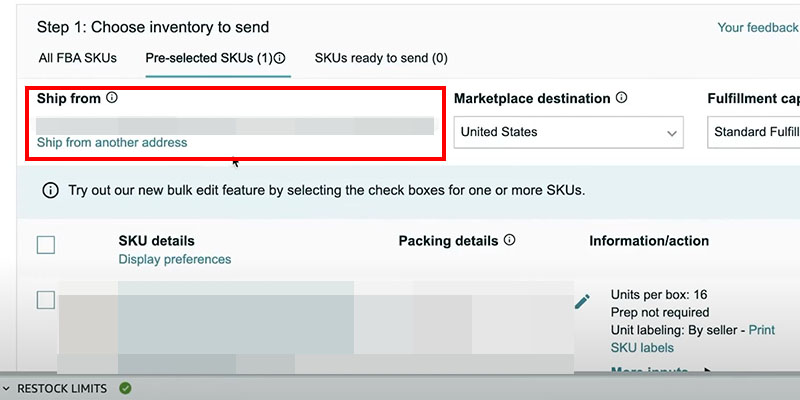Open Display preferences link
The image size is (800, 400).
click(174, 259)
